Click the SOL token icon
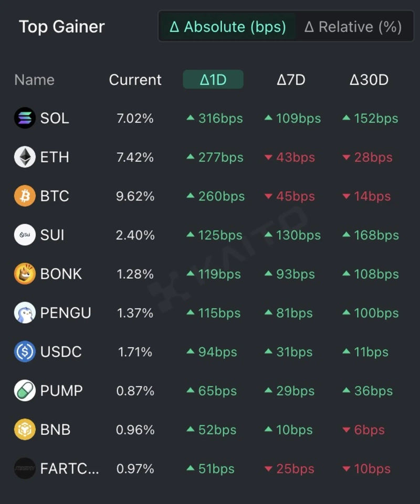Screen dimensions: 420x504 (x=25, y=118)
